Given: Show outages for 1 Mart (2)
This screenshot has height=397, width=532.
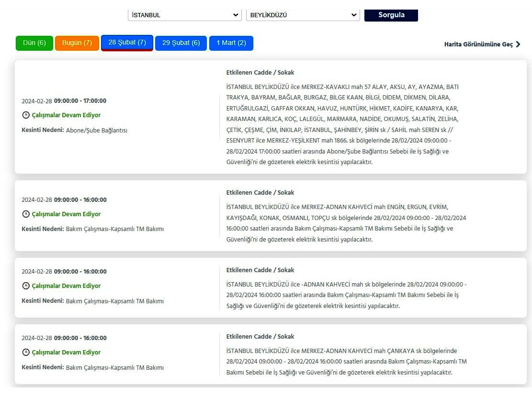Looking at the screenshot, I should pyautogui.click(x=231, y=43).
